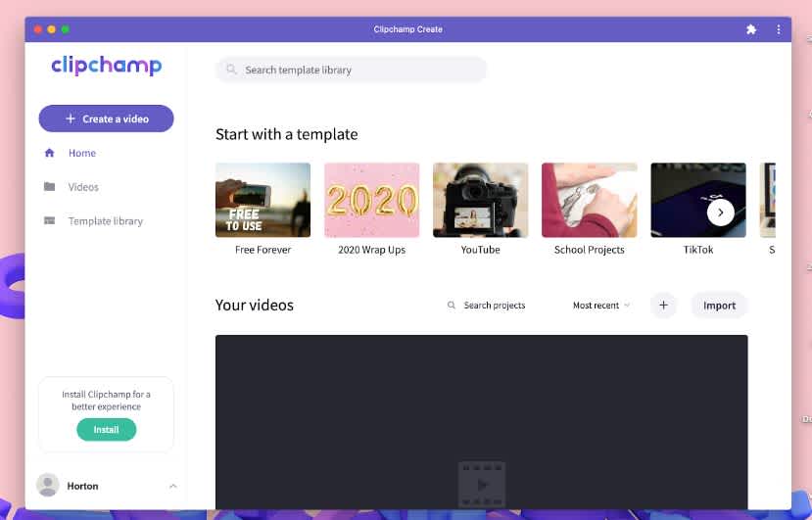Click the plus icon next to Import
The height and width of the screenshot is (520, 812).
(663, 306)
